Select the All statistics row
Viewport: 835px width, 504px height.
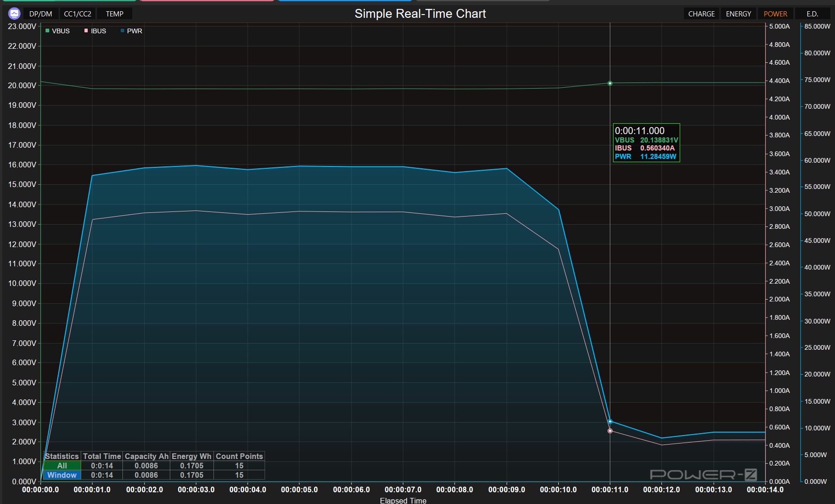[x=62, y=466]
